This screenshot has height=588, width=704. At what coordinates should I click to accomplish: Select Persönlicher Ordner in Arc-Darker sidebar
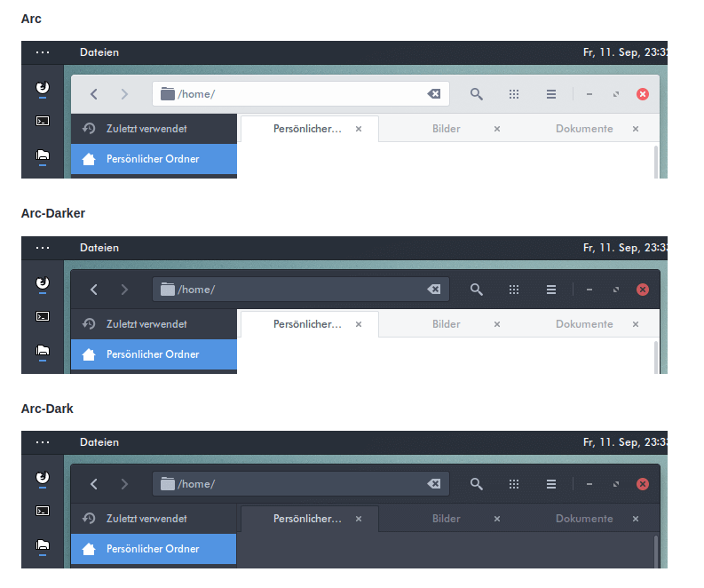point(154,354)
